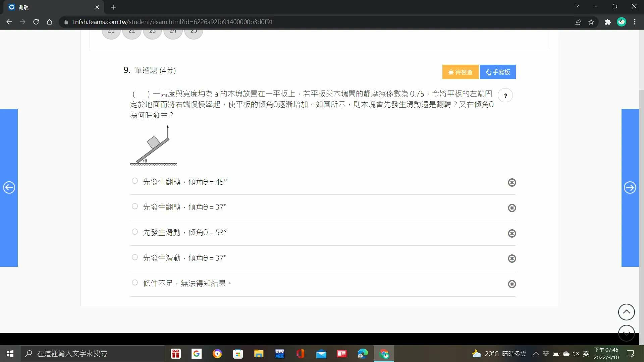The height and width of the screenshot is (362, 644).
Task: Show hidden system tray icons
Action: [536, 354]
